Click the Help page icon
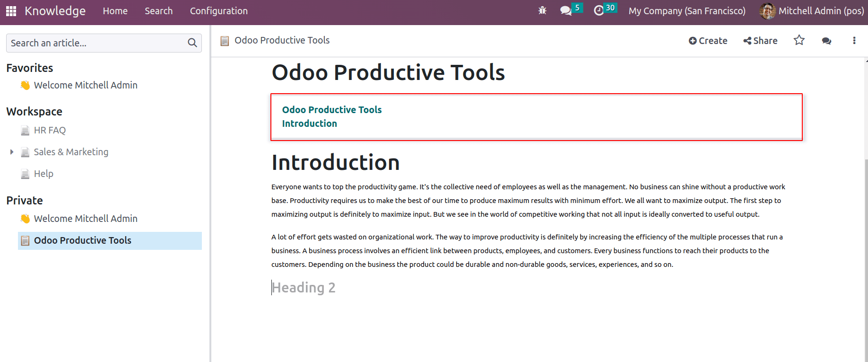868x362 pixels. coord(25,174)
